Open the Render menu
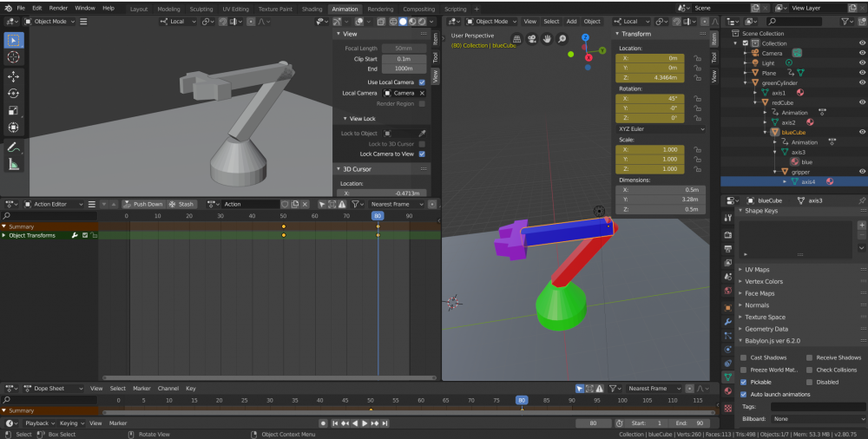The image size is (868, 439). pyautogui.click(x=58, y=8)
